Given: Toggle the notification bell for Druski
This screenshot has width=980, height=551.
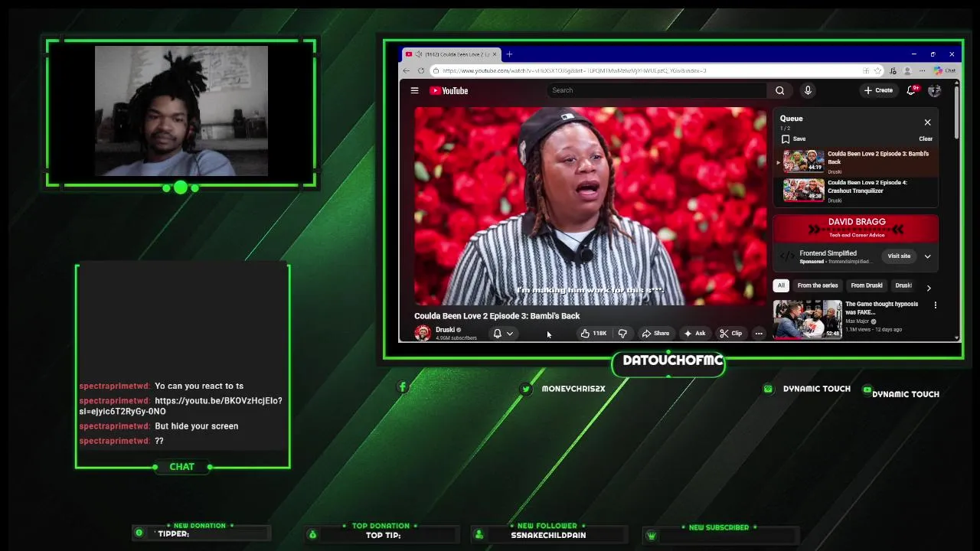Looking at the screenshot, I should 497,334.
